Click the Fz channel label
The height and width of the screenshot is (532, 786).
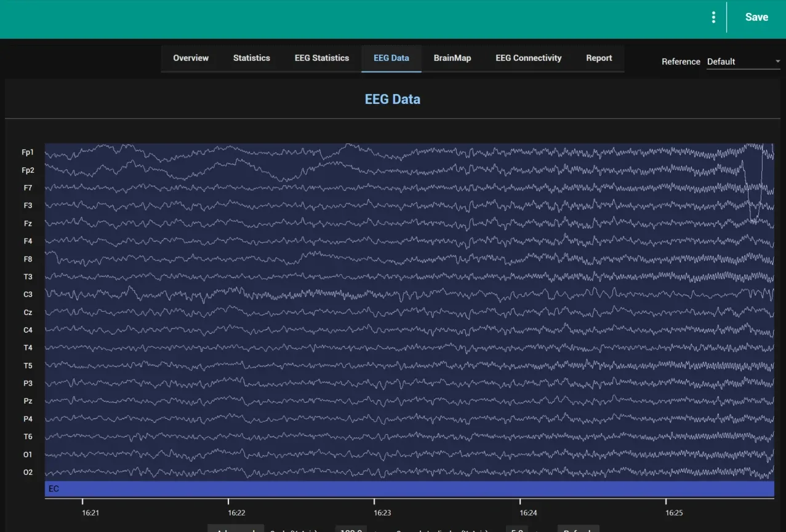click(x=28, y=223)
